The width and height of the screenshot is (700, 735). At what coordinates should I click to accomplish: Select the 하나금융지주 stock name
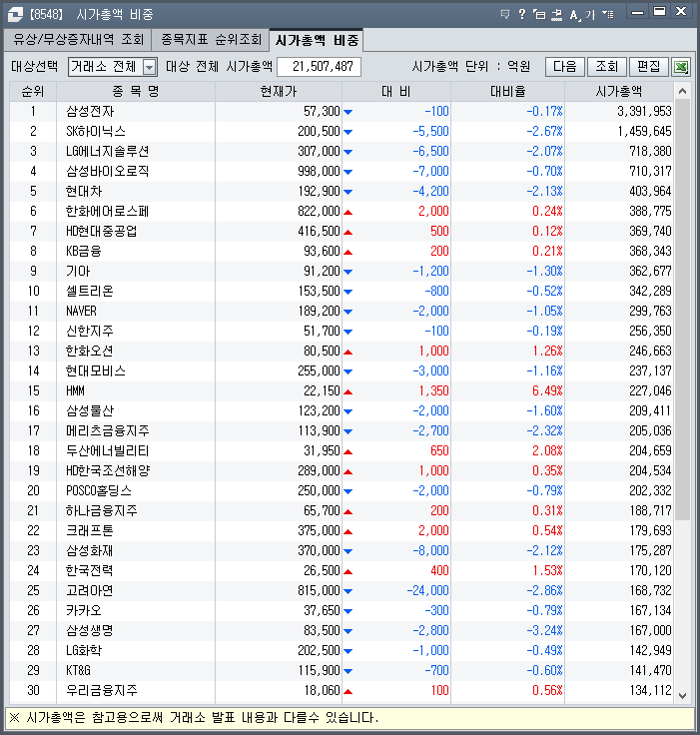[x=101, y=511]
